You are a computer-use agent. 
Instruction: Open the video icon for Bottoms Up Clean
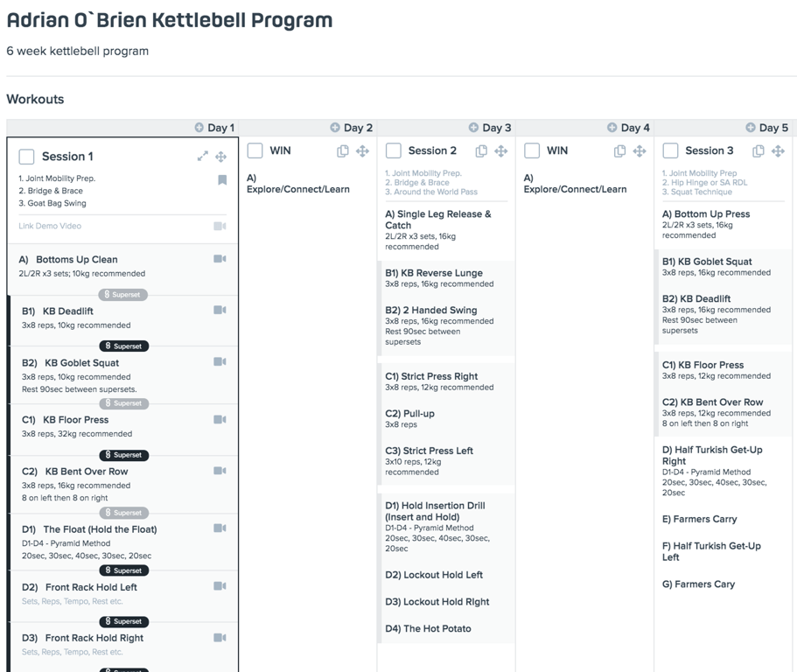tap(220, 259)
